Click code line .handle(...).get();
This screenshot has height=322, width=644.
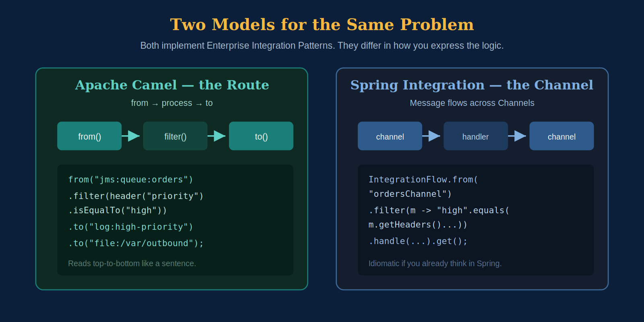tap(418, 242)
